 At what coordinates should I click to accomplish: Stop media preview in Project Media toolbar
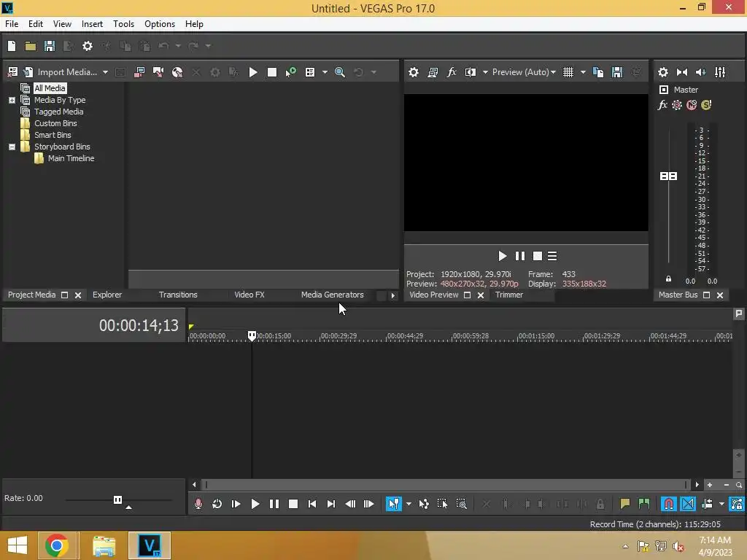272,72
